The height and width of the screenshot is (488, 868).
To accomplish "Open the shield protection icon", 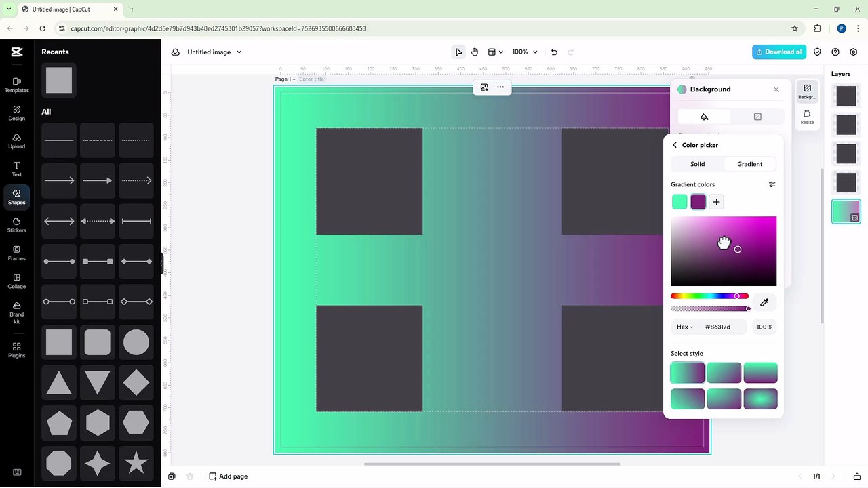I will 817,52.
